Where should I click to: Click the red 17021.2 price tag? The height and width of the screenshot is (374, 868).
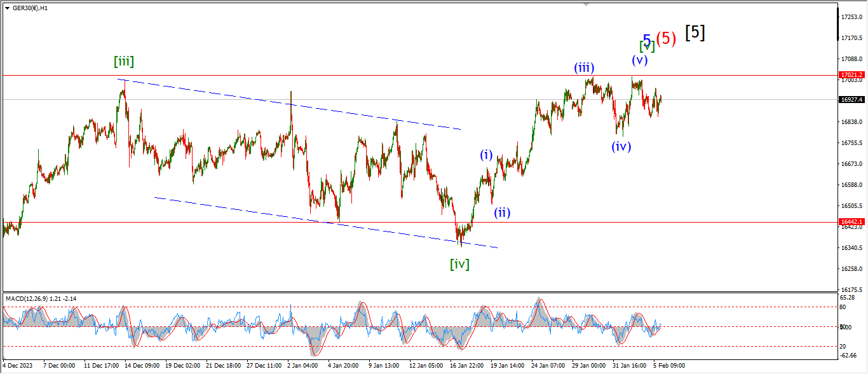(851, 75)
